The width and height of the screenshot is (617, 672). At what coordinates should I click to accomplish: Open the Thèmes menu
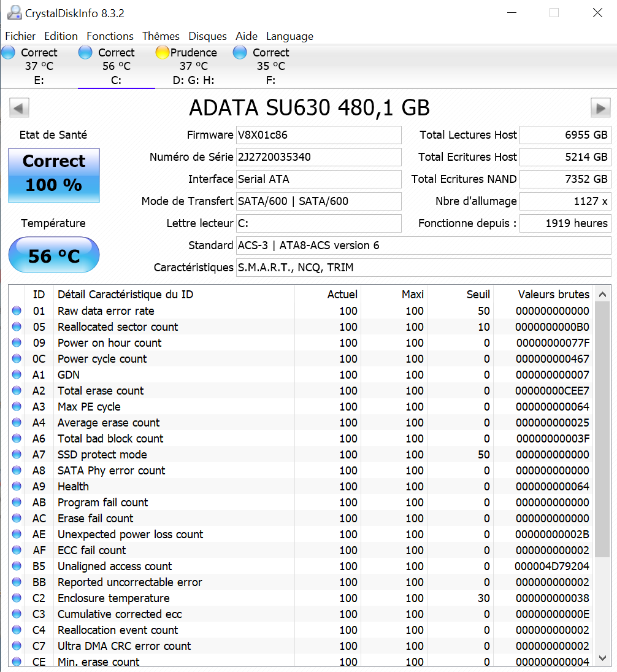tap(161, 36)
